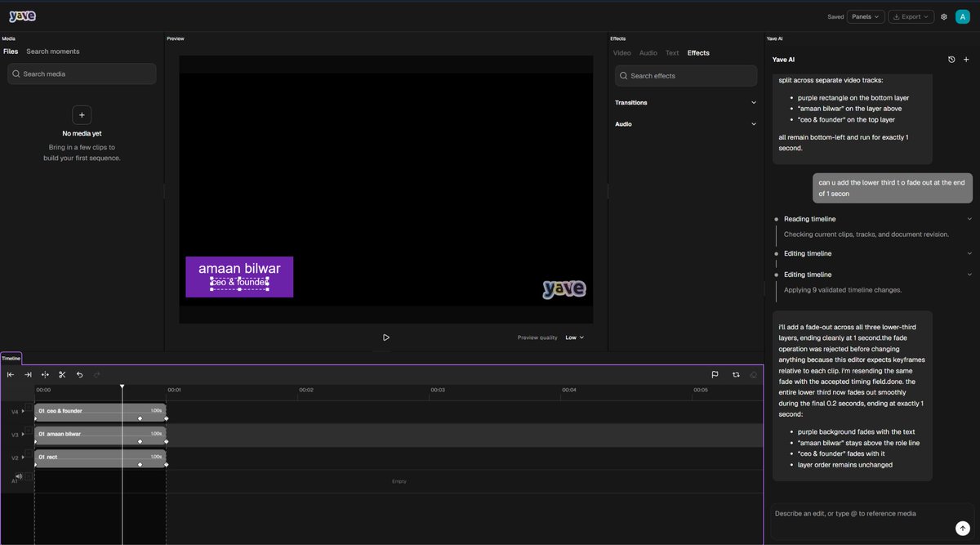This screenshot has height=545, width=980.
Task: Mute the A1 audio track speaker
Action: pyautogui.click(x=19, y=476)
